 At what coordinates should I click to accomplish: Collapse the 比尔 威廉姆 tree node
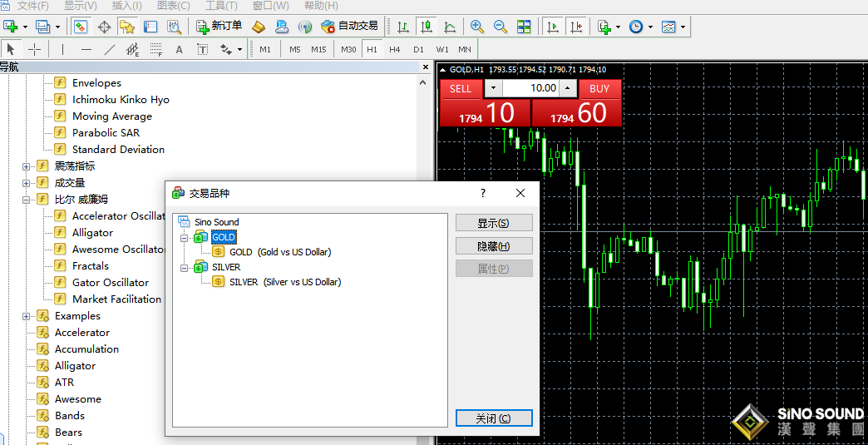point(26,200)
